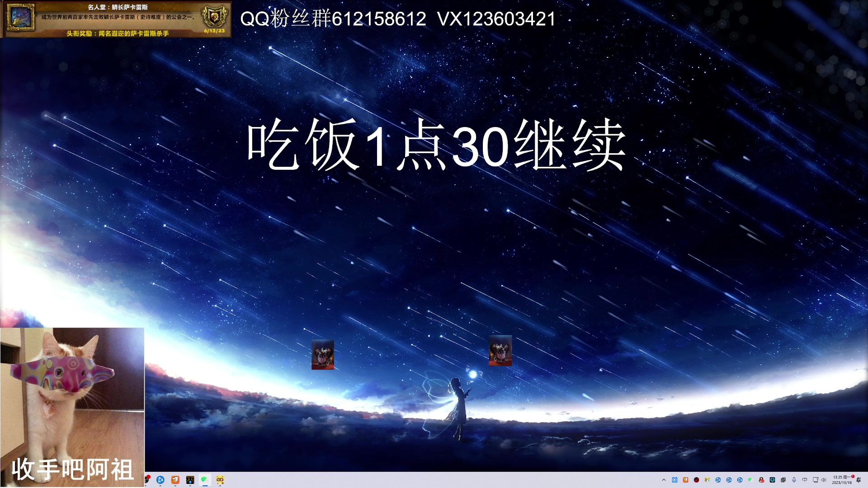Image resolution: width=868 pixels, height=488 pixels.
Task: Click the text QQ粉丝群612158612
Action: point(333,19)
